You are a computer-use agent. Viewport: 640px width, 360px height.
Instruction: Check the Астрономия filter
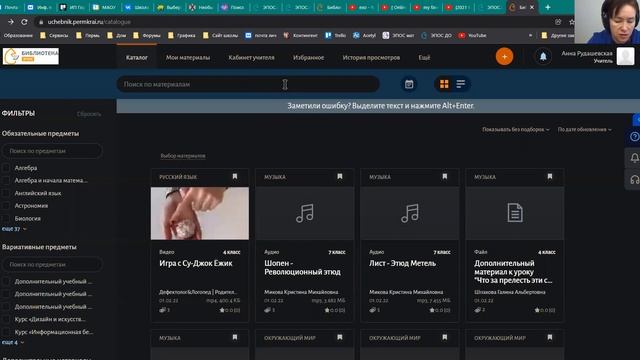point(6,206)
